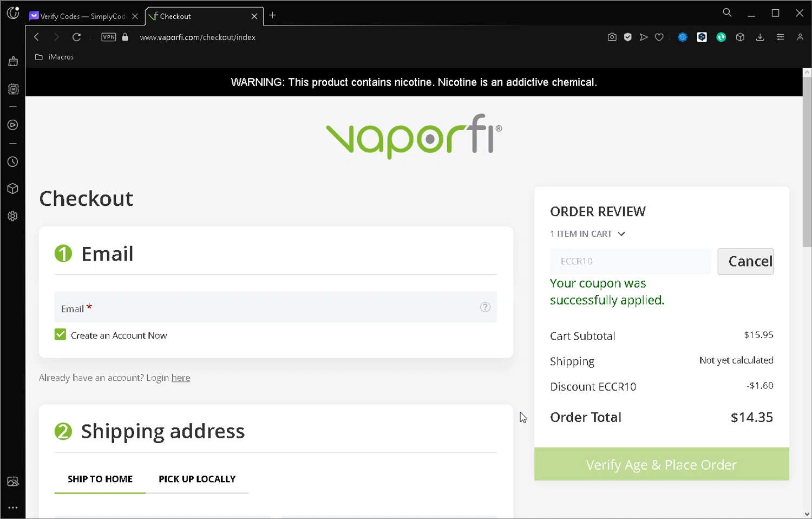
Task: Select the Ship to Home tab
Action: coord(100,479)
